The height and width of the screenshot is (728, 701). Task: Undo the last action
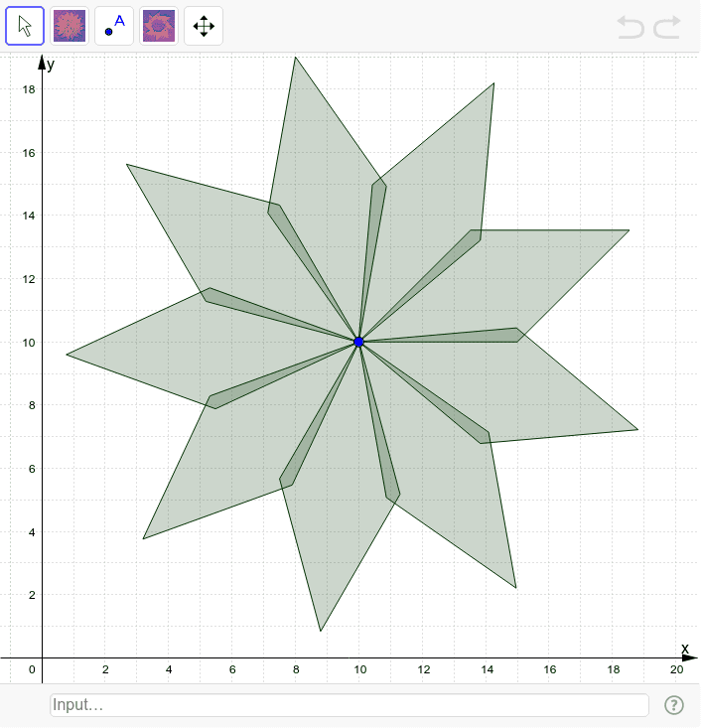[x=631, y=27]
